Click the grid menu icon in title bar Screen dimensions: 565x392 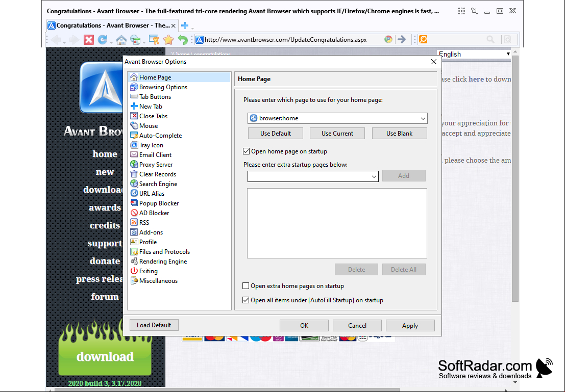pyautogui.click(x=461, y=11)
